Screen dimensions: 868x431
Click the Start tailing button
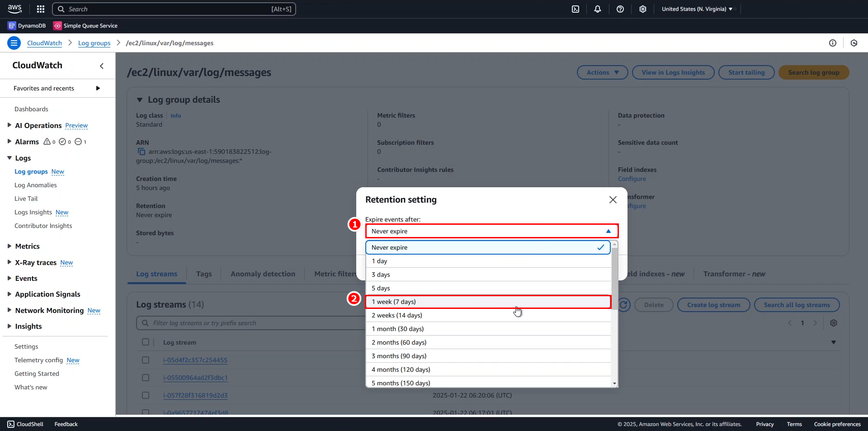[x=746, y=72]
